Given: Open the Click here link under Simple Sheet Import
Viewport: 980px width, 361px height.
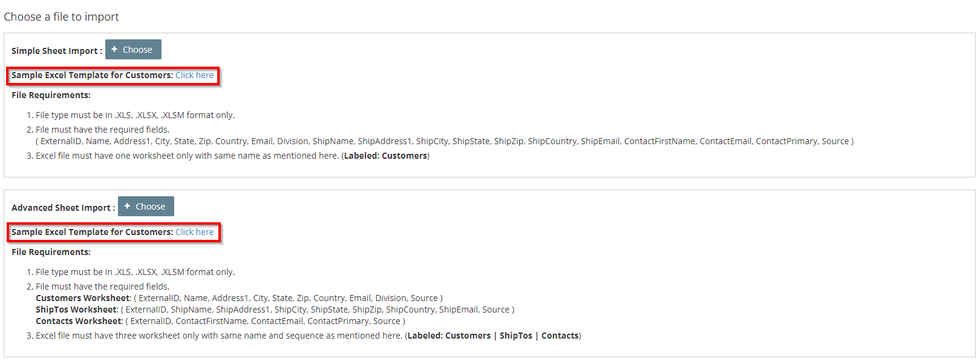Looking at the screenshot, I should coord(195,75).
